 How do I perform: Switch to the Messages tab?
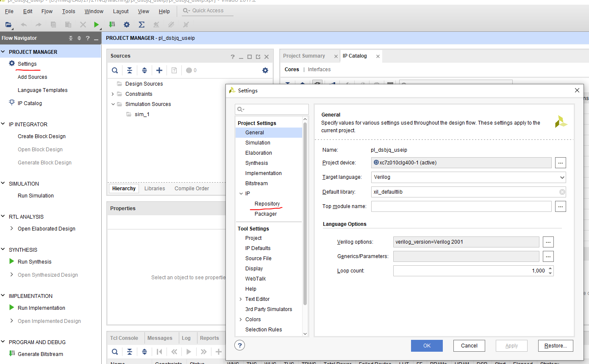160,338
